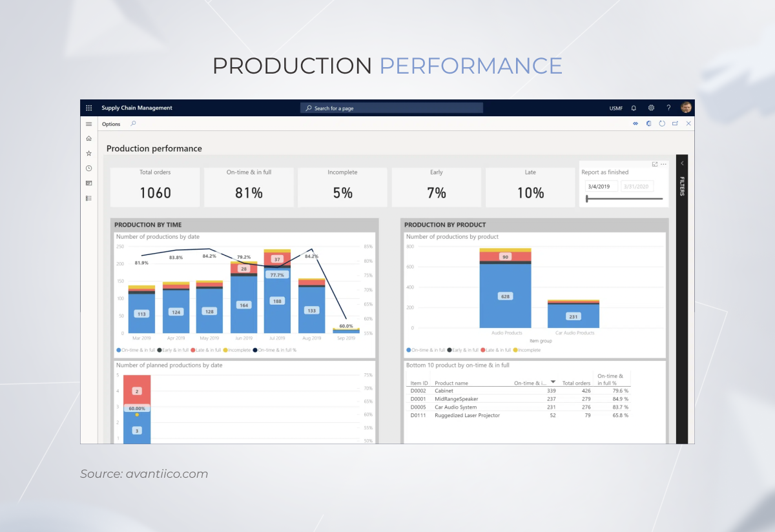The width and height of the screenshot is (775, 532).
Task: Refresh the page using the refresh icon
Action: pyautogui.click(x=662, y=123)
